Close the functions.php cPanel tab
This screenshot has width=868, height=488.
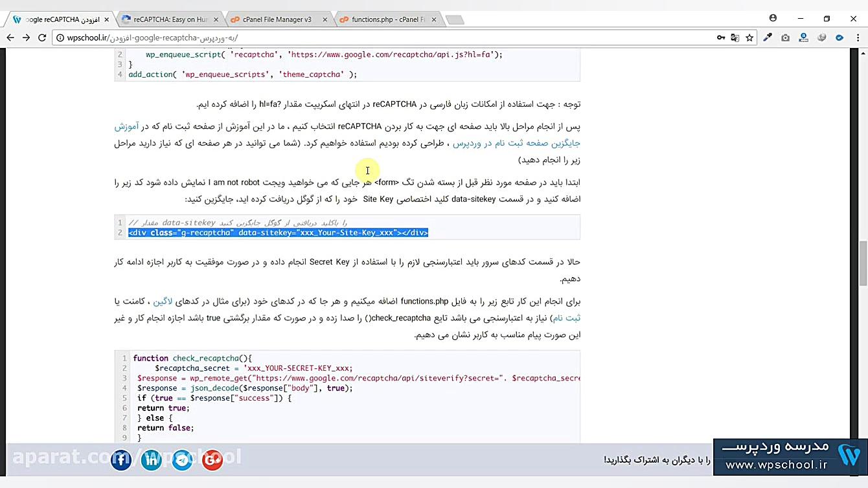434,19
